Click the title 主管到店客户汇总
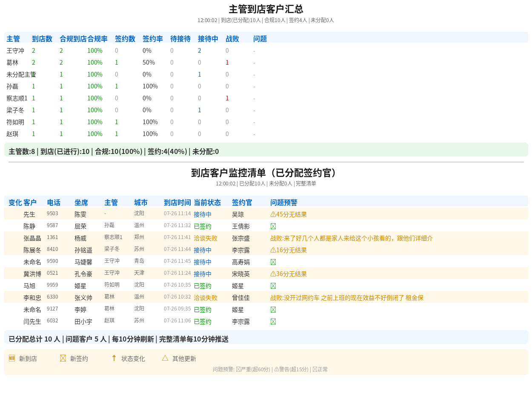Screen dimensions: 532x393 click(x=266, y=9)
